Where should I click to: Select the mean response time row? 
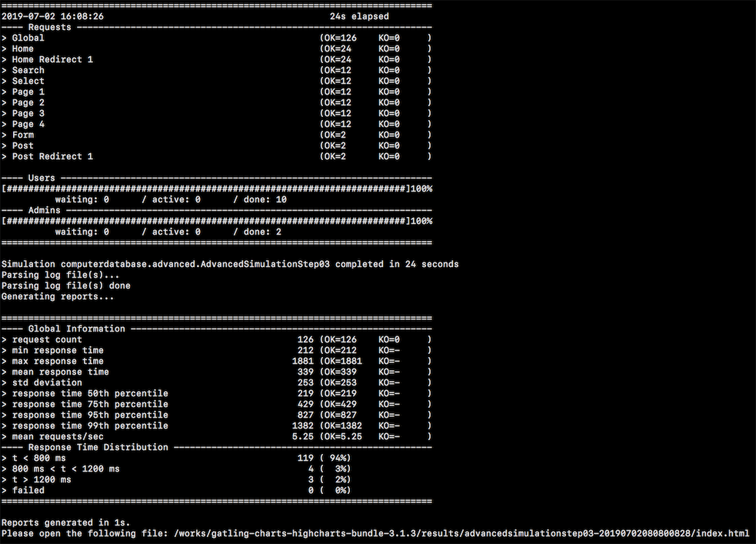(216, 372)
